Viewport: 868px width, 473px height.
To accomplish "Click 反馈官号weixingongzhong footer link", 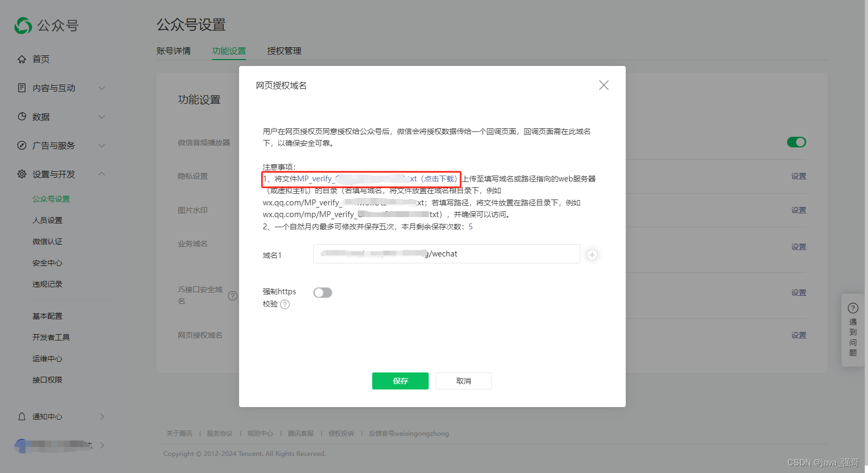I will click(x=409, y=434).
